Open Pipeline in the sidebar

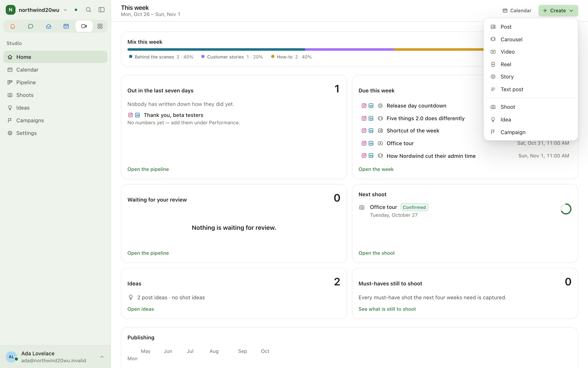(x=55, y=82)
